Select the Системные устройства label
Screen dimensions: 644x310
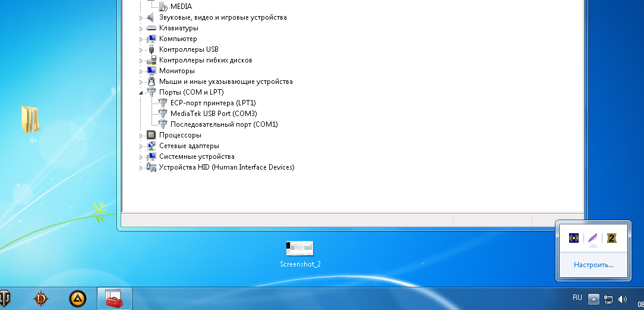click(197, 156)
